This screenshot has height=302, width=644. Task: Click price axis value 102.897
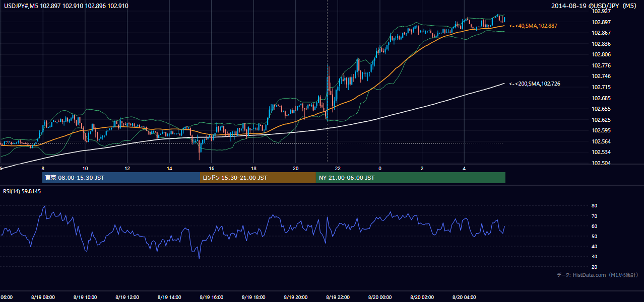[x=601, y=22]
